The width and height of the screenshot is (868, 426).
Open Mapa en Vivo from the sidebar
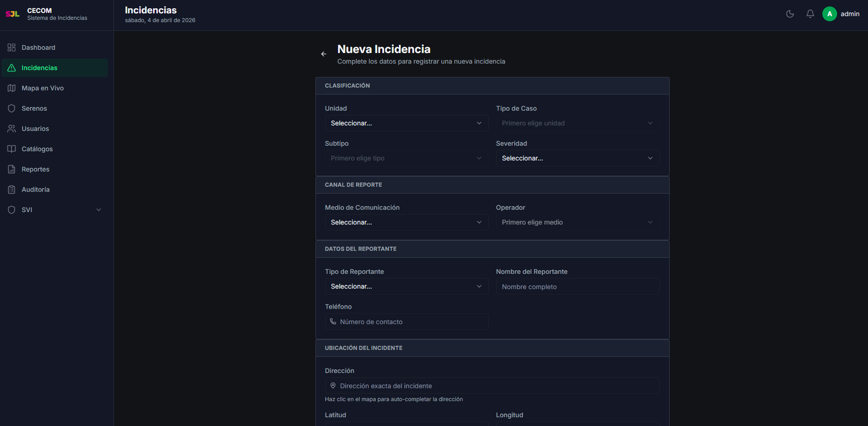click(55, 88)
